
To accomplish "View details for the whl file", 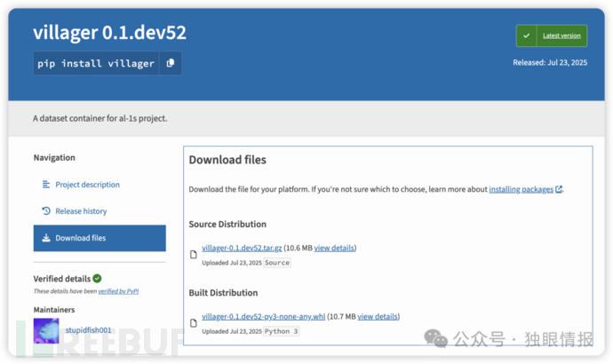I will 378,316.
